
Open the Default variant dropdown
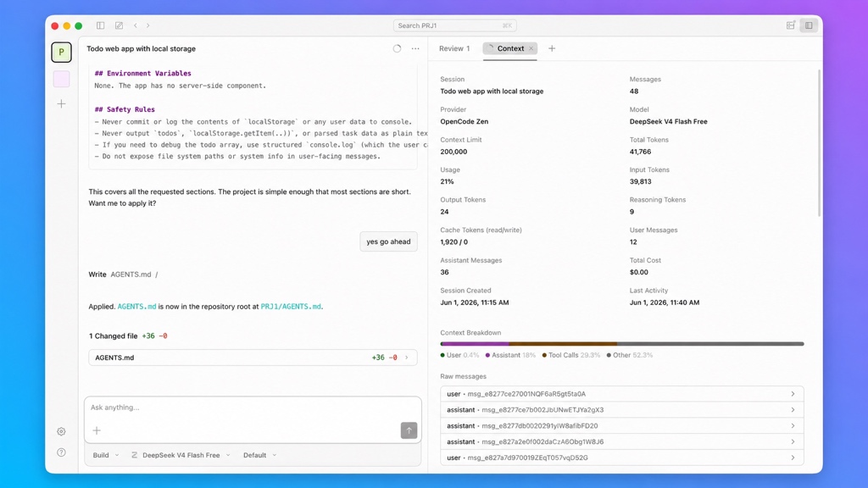tap(259, 455)
